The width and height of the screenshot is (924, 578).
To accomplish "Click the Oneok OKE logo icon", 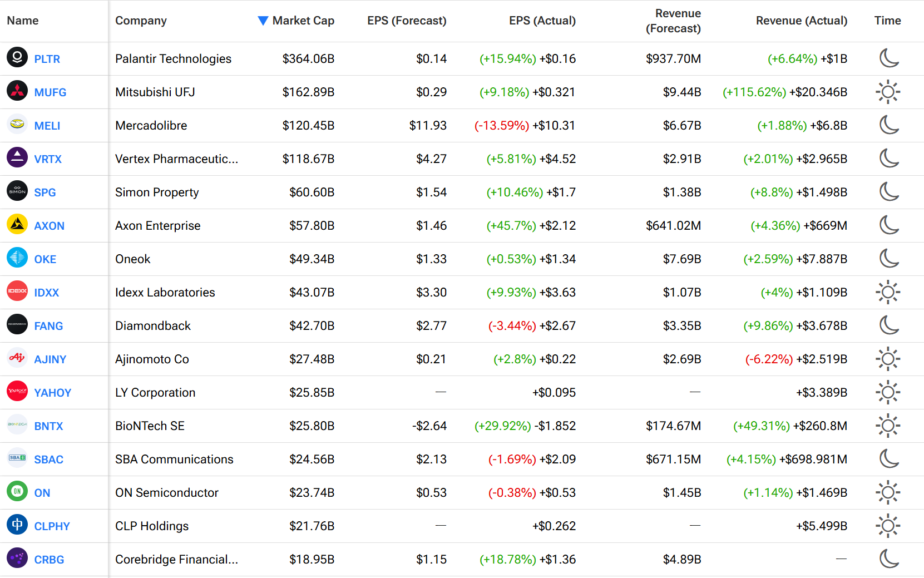I will tap(17, 258).
